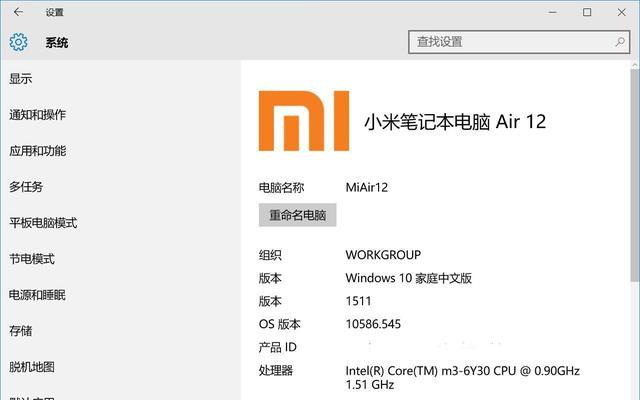Open 脱机地图 settings
640x400 pixels.
click(x=32, y=367)
